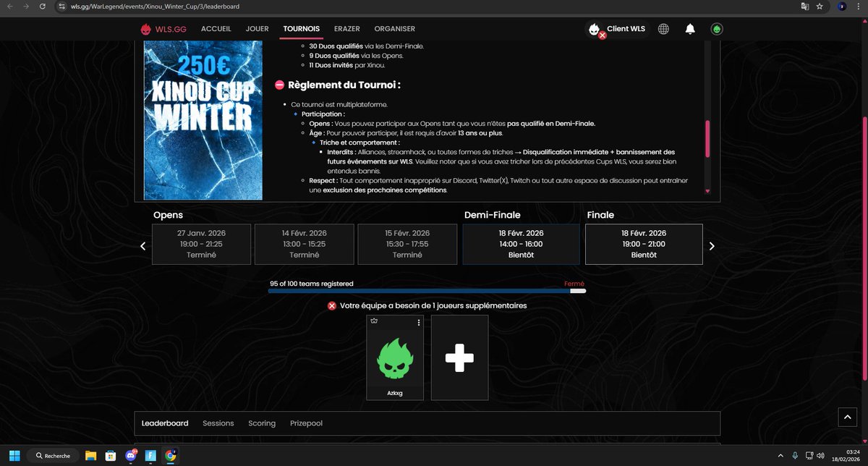The height and width of the screenshot is (466, 868).
Task: Click the red error icon beside team message
Action: 332,306
